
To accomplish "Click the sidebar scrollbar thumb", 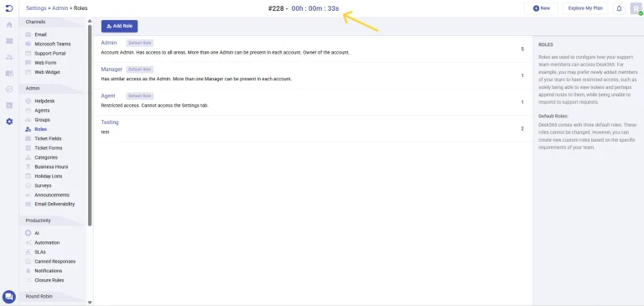I will coord(90,125).
